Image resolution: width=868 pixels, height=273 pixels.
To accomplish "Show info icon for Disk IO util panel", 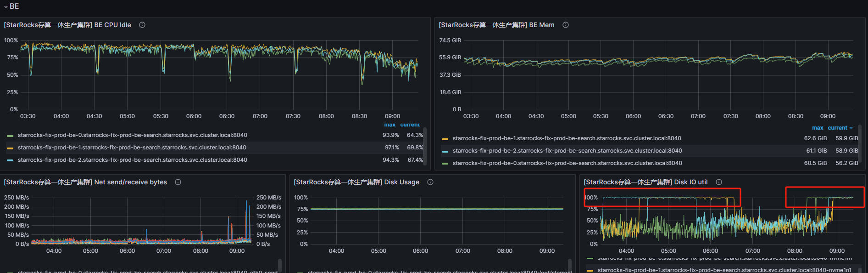I will pos(719,182).
